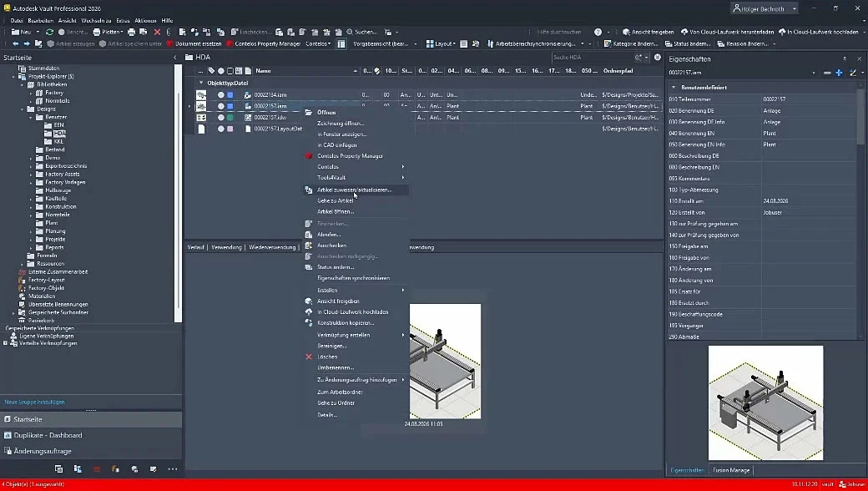
Task: Collapse the Benutzerdefiniert properties section
Action: pos(674,88)
